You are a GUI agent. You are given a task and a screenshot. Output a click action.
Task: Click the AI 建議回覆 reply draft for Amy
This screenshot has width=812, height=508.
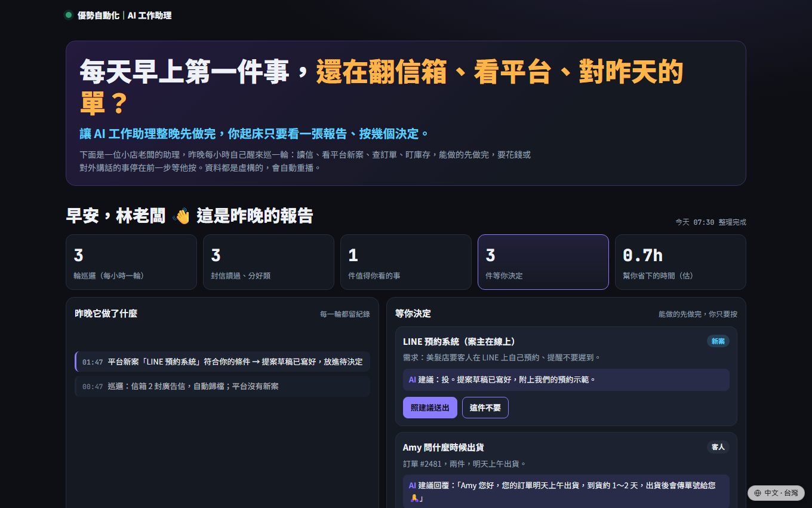(566, 491)
